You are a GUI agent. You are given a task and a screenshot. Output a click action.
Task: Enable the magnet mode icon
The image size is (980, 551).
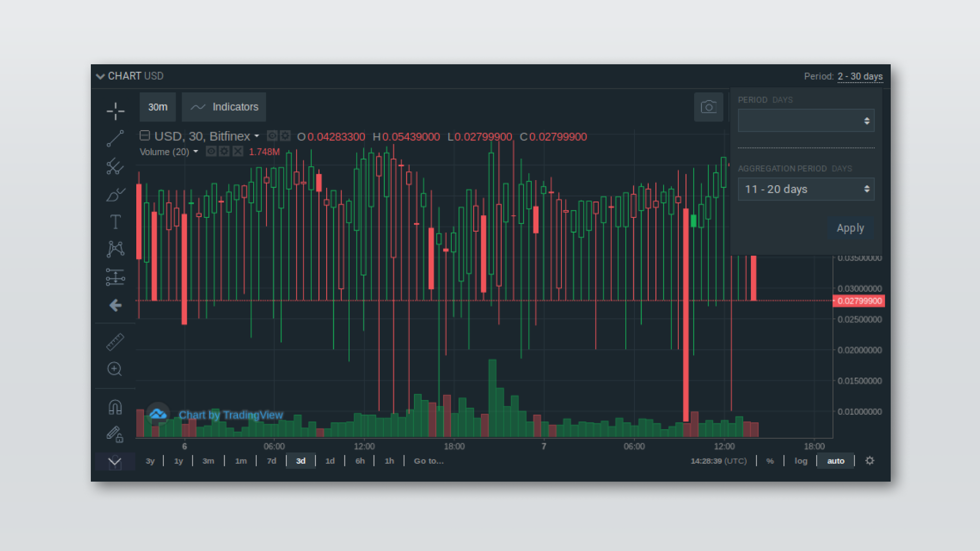coord(115,407)
